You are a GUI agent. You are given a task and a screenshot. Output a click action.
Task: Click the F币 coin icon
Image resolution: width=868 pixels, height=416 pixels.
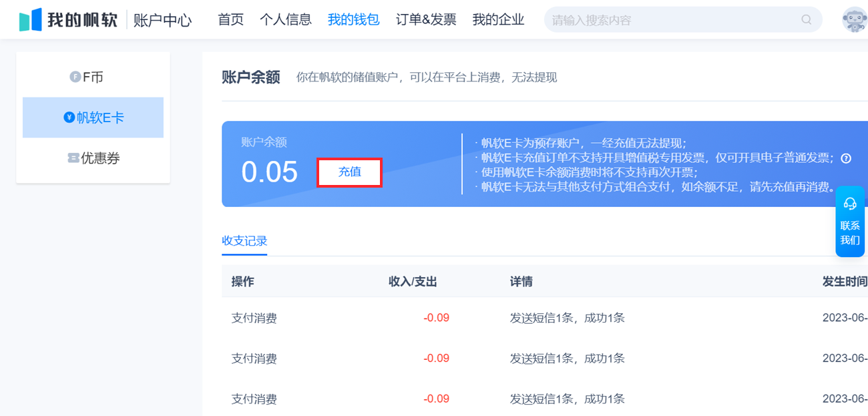point(75,77)
